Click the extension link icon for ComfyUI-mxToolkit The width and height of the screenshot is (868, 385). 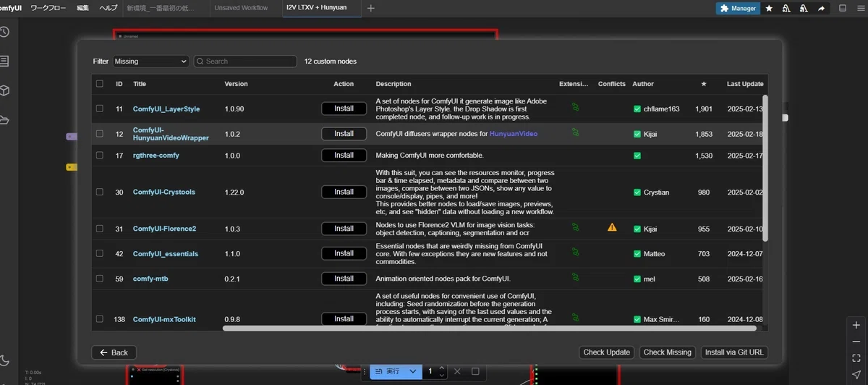(x=575, y=318)
